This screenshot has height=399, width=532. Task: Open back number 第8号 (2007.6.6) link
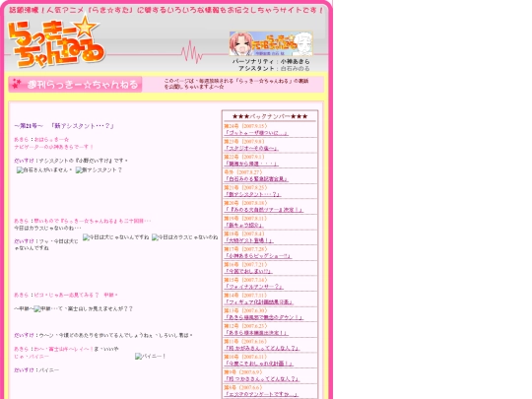tap(261, 394)
